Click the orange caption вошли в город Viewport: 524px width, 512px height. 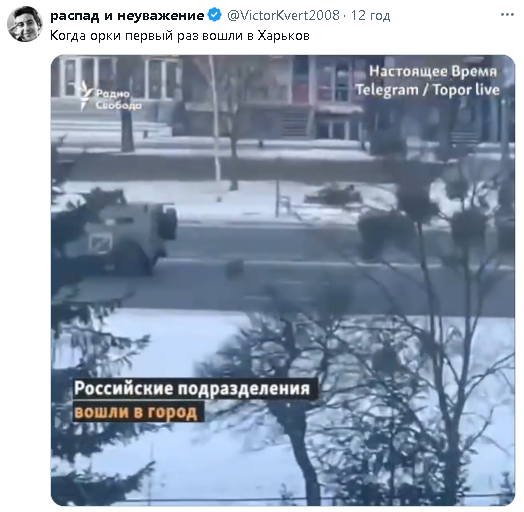coord(135,412)
